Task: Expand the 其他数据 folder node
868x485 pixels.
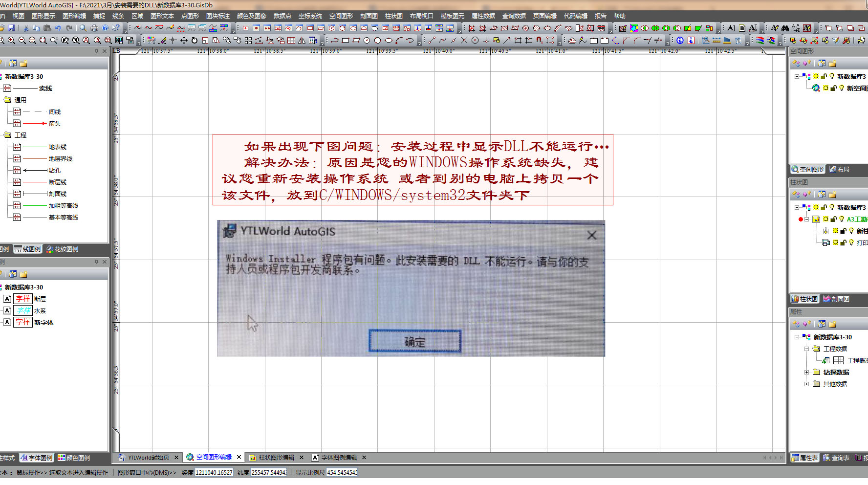Action: 806,384
